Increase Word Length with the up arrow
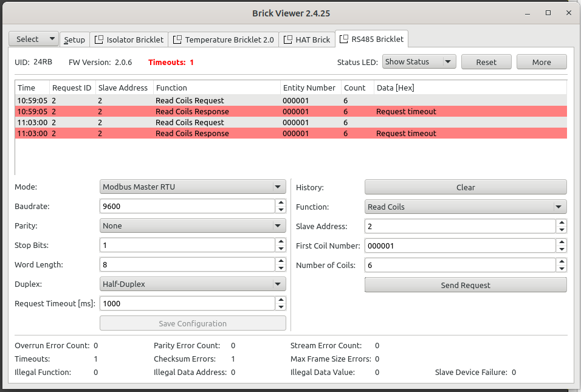 tap(281, 261)
